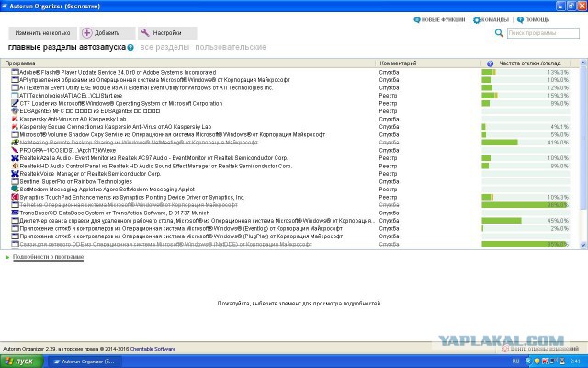The width and height of the screenshot is (588, 368).
Task: Click Настройки button
Action: pyautogui.click(x=167, y=33)
